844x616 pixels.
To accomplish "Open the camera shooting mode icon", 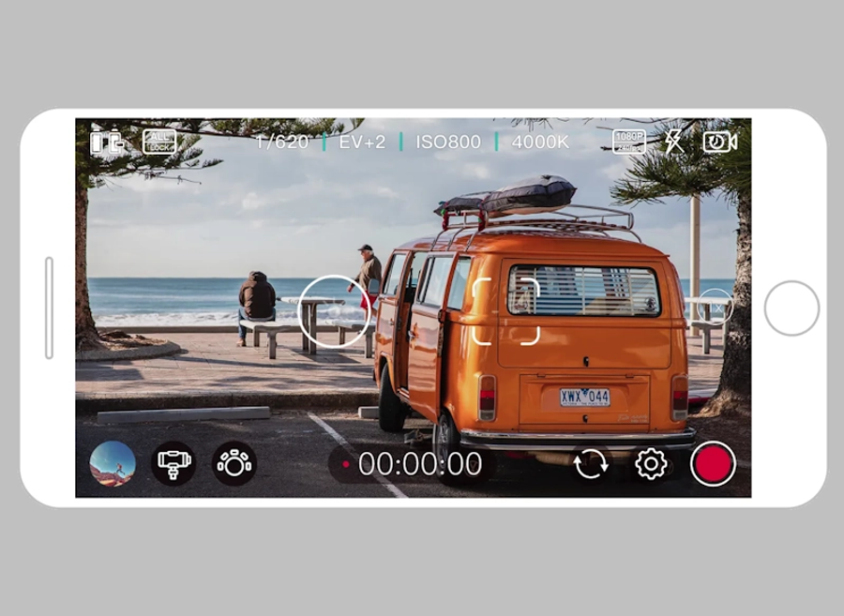I will tap(234, 464).
